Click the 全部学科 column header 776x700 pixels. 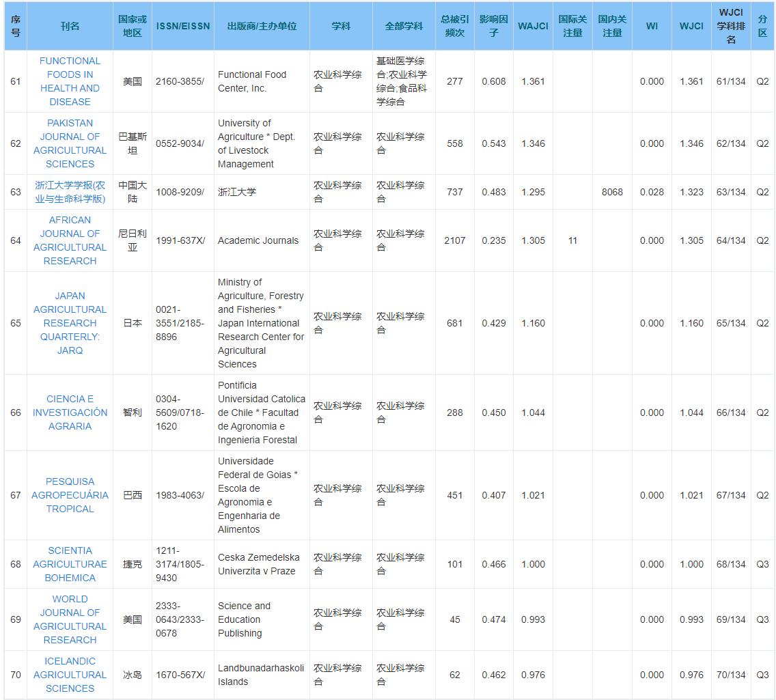(x=404, y=26)
